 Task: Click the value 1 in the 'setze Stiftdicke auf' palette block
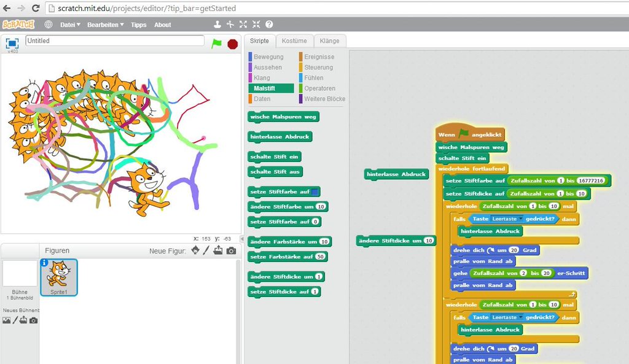point(315,292)
